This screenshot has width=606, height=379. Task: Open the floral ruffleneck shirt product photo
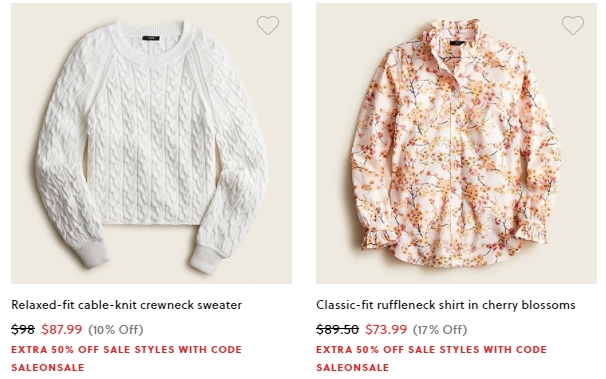pos(456,143)
